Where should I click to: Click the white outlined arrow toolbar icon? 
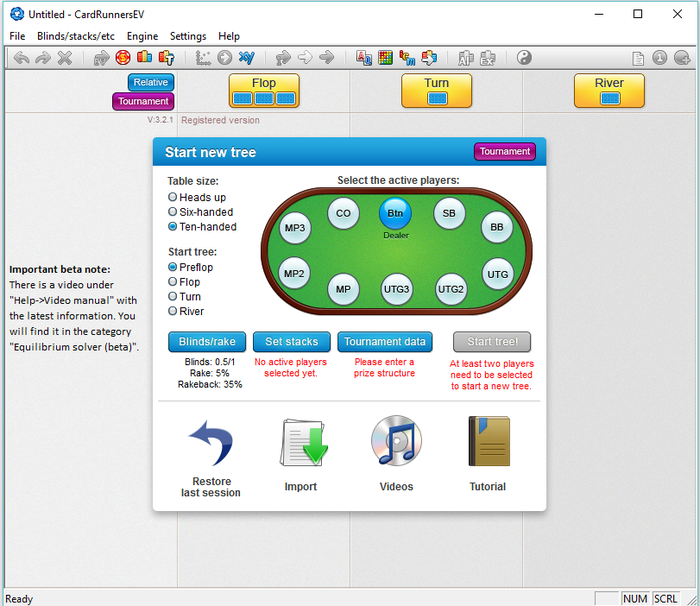(x=305, y=57)
